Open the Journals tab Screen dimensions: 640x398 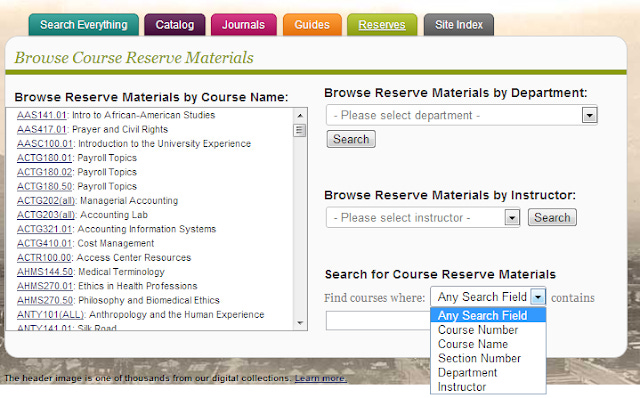click(x=244, y=25)
